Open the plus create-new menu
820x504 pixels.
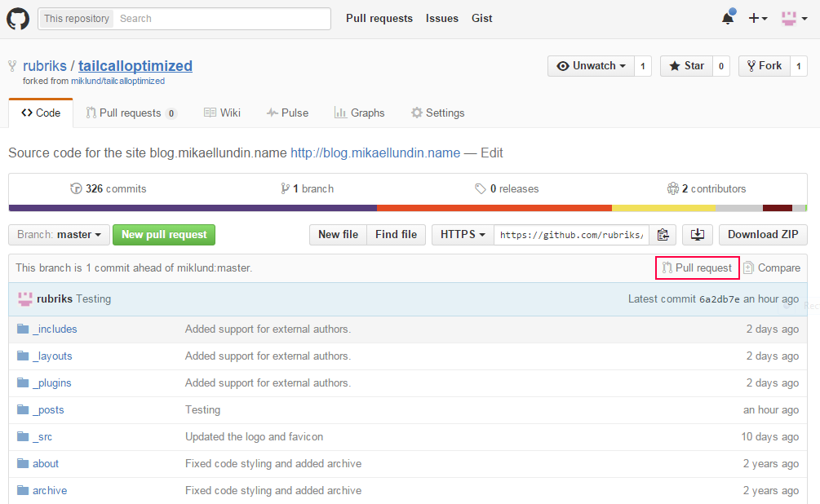click(757, 18)
